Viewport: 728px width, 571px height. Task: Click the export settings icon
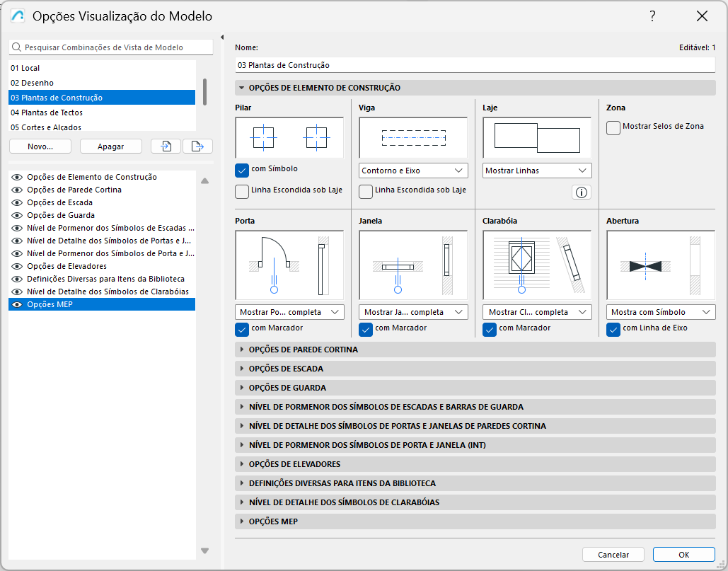click(x=199, y=146)
